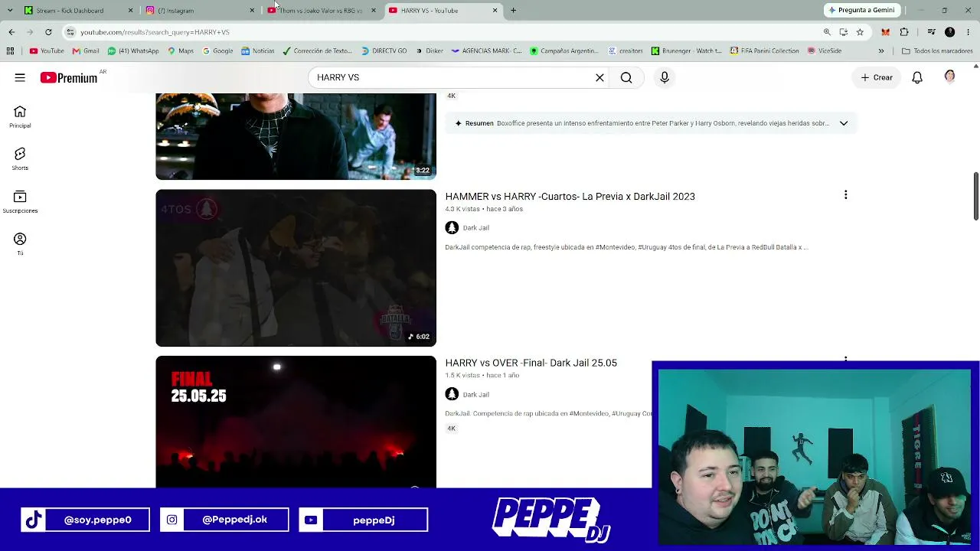Play the HAMMER vs HARRY thumbnail
The height and width of the screenshot is (551, 980).
pos(296,268)
